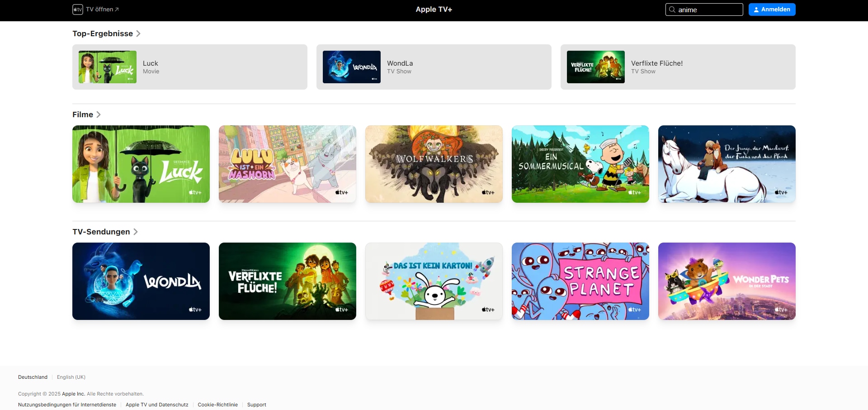Screen dimensions: 868x410
Task: Click the search magnifier icon
Action: (672, 10)
